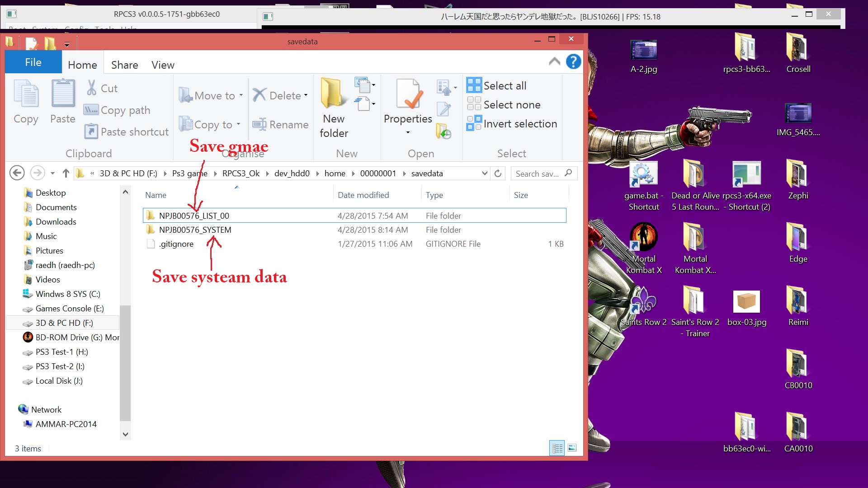Click the Cut scissors icon
The width and height of the screenshot is (868, 488).
coord(92,88)
